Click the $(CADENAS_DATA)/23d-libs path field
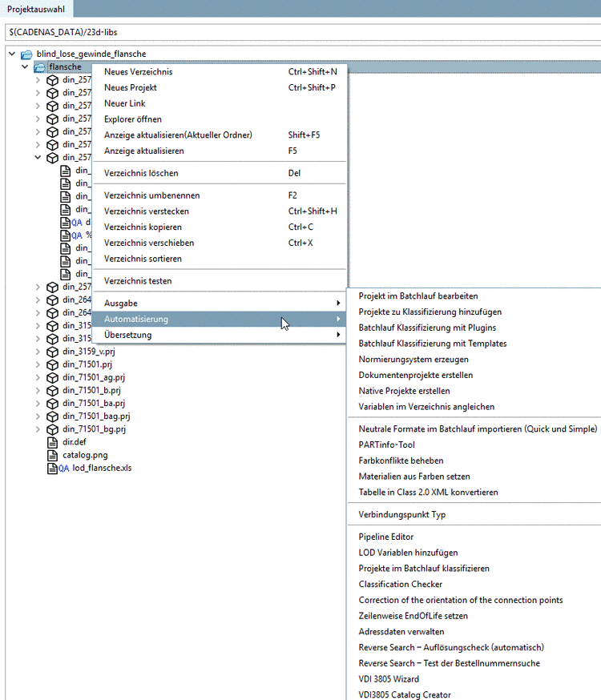Viewport: 601px width, 700px height. (304, 32)
